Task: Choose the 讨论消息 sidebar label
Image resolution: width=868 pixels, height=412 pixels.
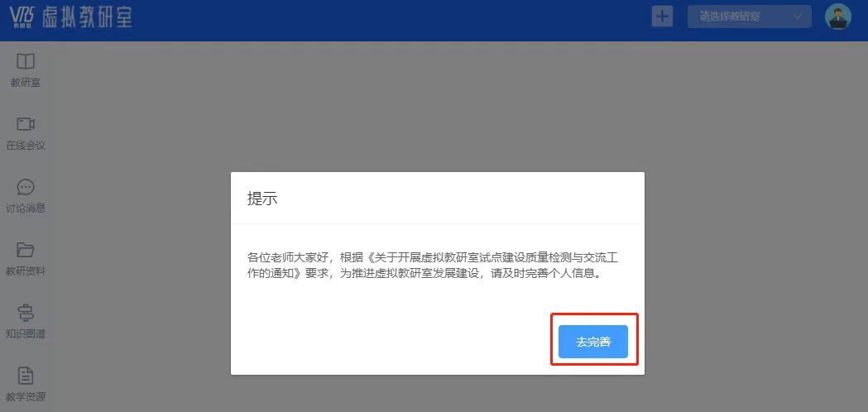Action: (26, 208)
